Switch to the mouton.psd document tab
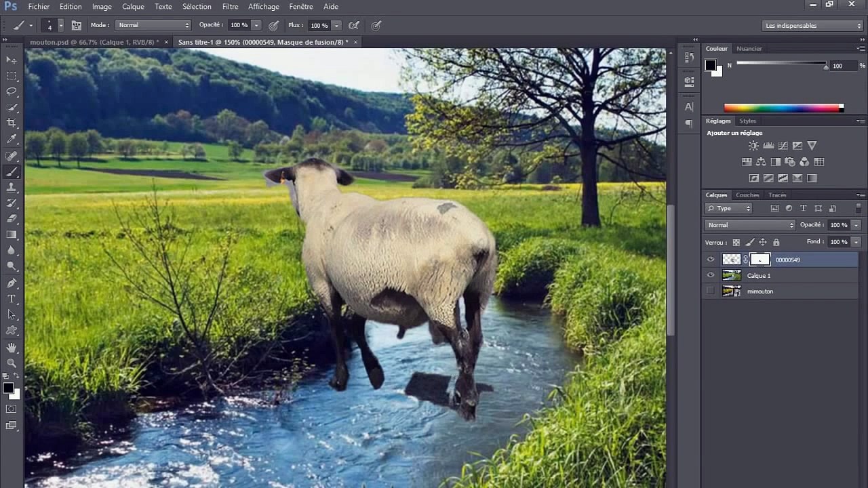868x488 pixels. 94,42
